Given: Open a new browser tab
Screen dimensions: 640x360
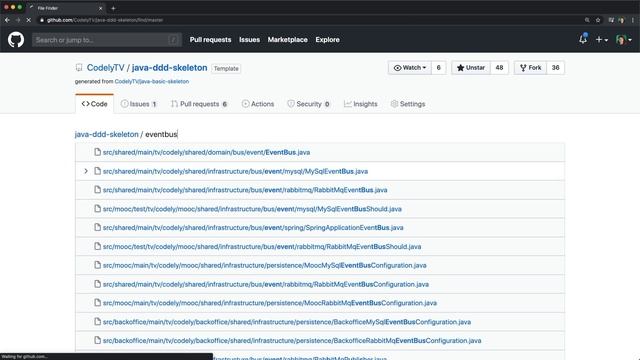Looking at the screenshot, I should click(x=113, y=8).
